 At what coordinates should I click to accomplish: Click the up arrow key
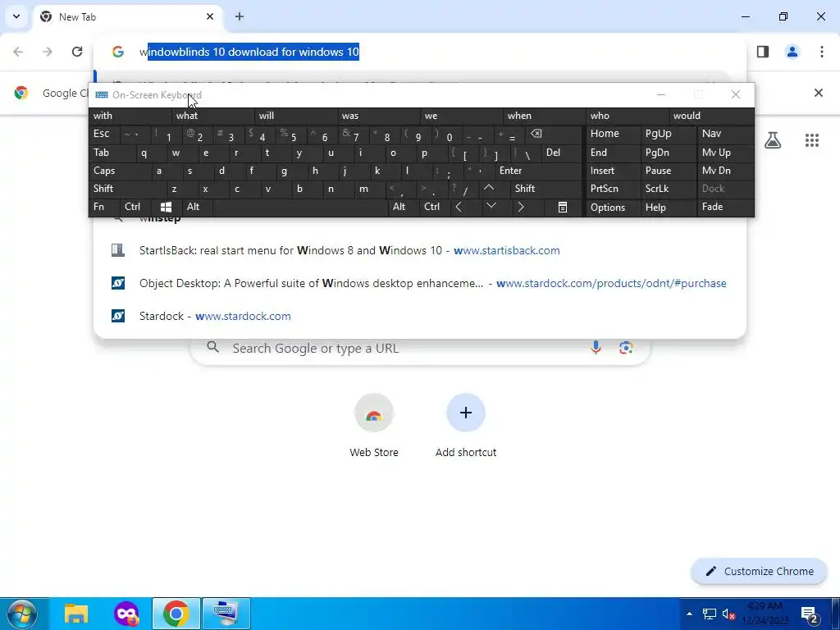[x=489, y=189]
